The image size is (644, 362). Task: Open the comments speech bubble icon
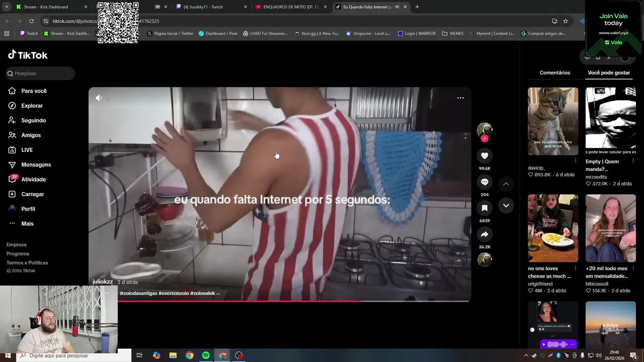(x=485, y=182)
